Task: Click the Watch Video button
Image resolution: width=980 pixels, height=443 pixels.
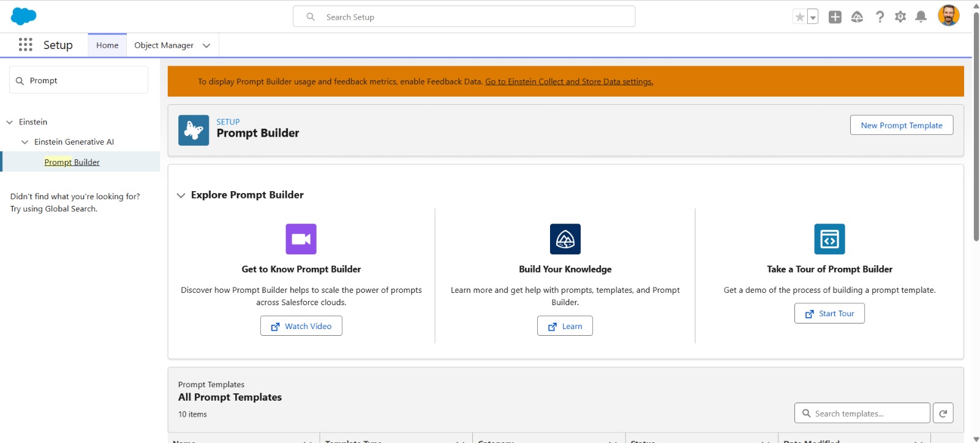Action: point(301,326)
